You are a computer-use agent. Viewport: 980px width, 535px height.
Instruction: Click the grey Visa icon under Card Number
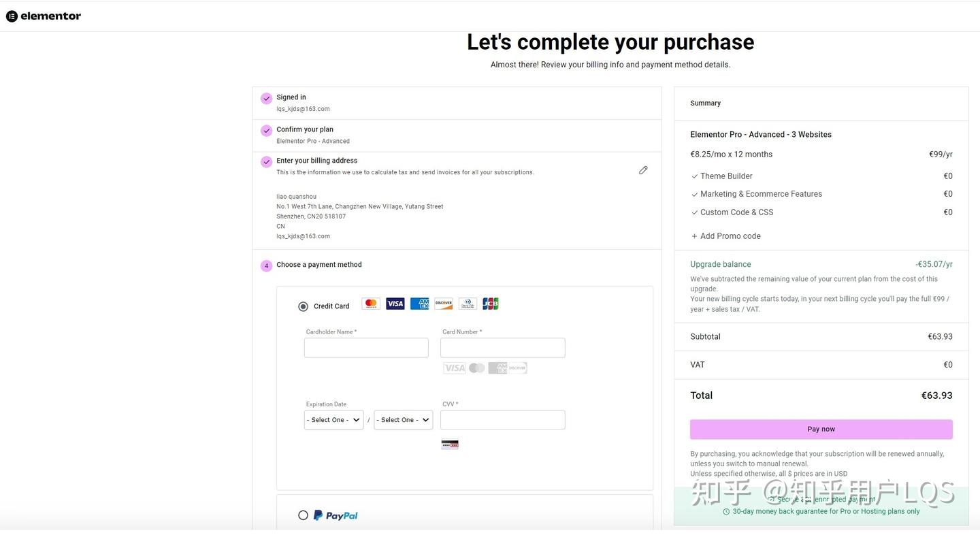[455, 368]
